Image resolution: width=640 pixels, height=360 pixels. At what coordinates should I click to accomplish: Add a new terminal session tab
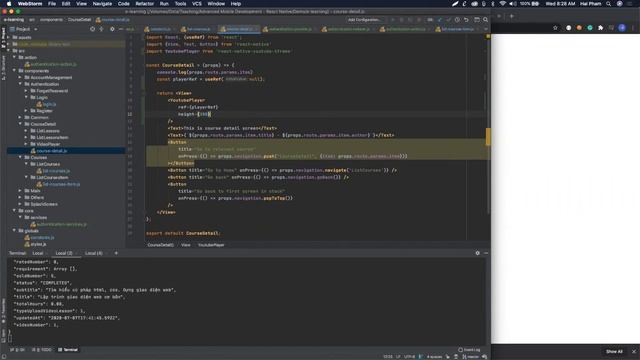point(116,253)
